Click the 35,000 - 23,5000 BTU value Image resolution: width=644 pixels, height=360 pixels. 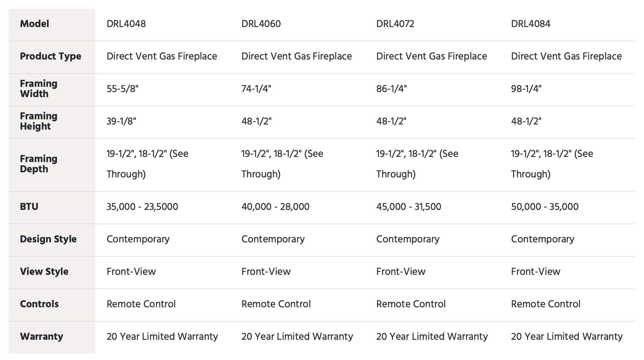coord(142,206)
